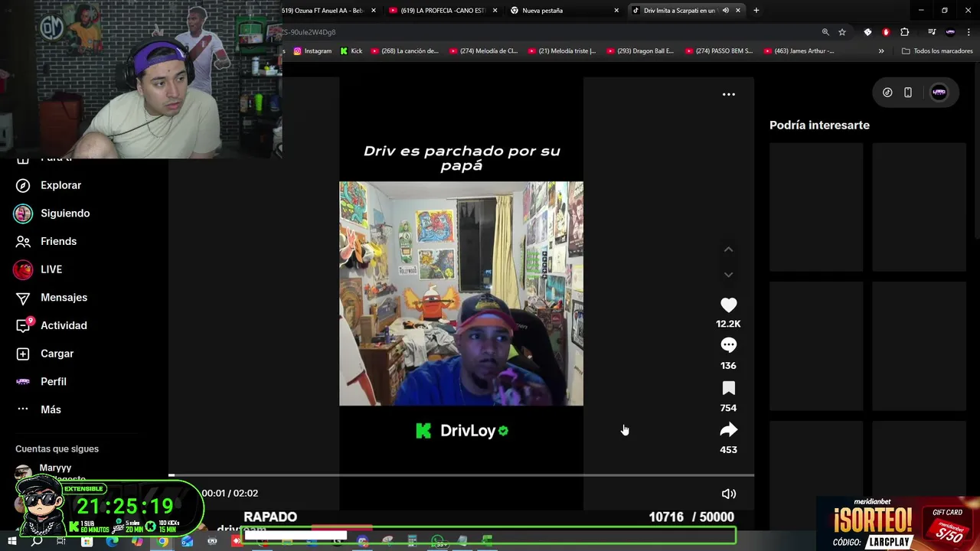980x551 pixels.
Task: Close the LA PROFECIA tab
Action: [x=495, y=11]
